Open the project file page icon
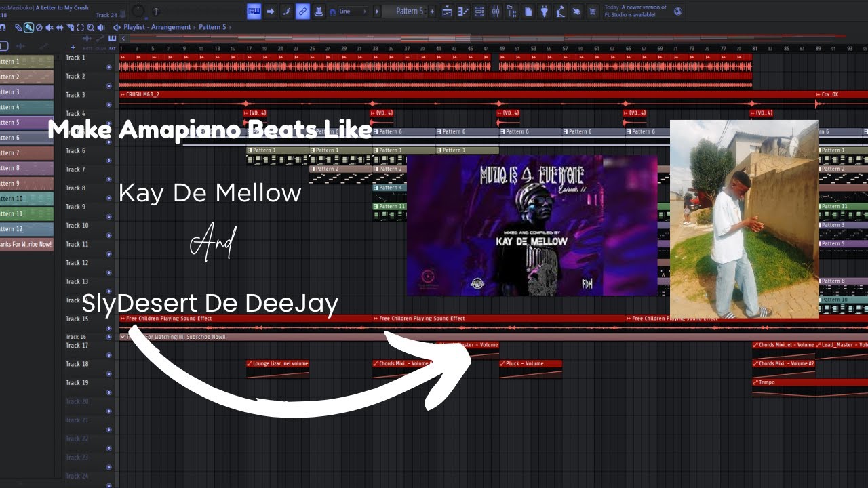 (528, 11)
